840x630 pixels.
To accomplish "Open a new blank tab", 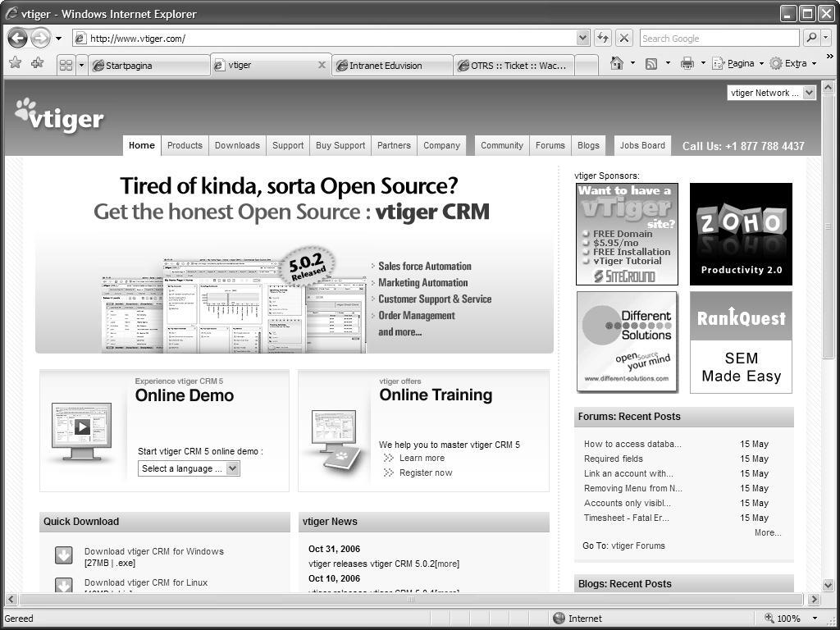I will click(x=587, y=66).
